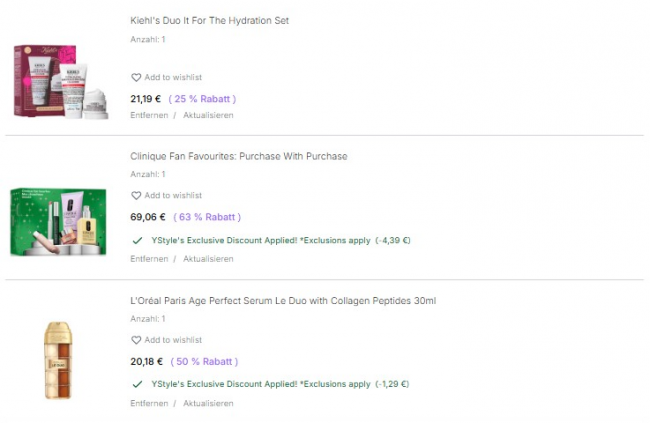Click the 25 % Rabatt discount label
The width and height of the screenshot is (650, 423).
pyautogui.click(x=202, y=99)
